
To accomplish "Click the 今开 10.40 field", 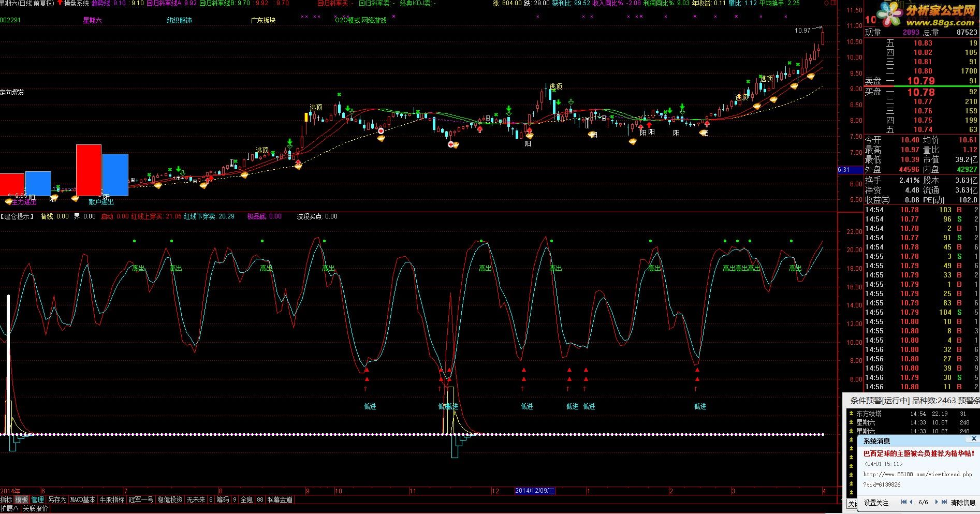I will (x=892, y=140).
